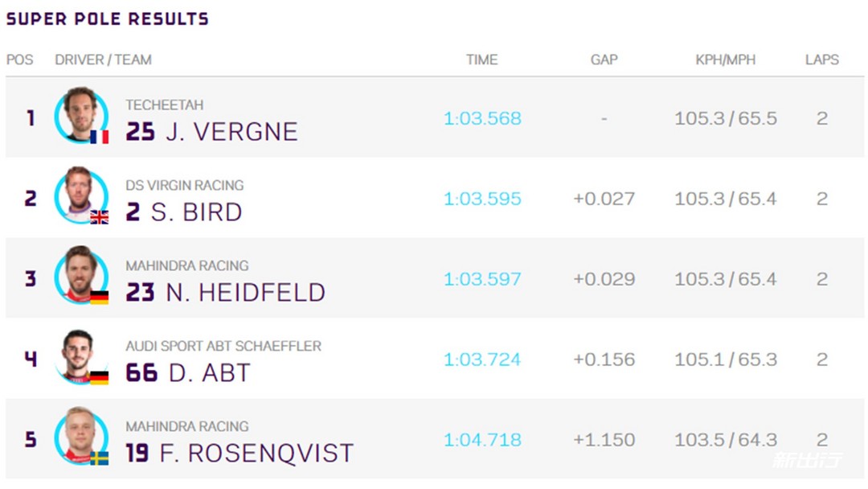
Task: Click Vergne's pole time 1:03.568
Action: coord(482,118)
